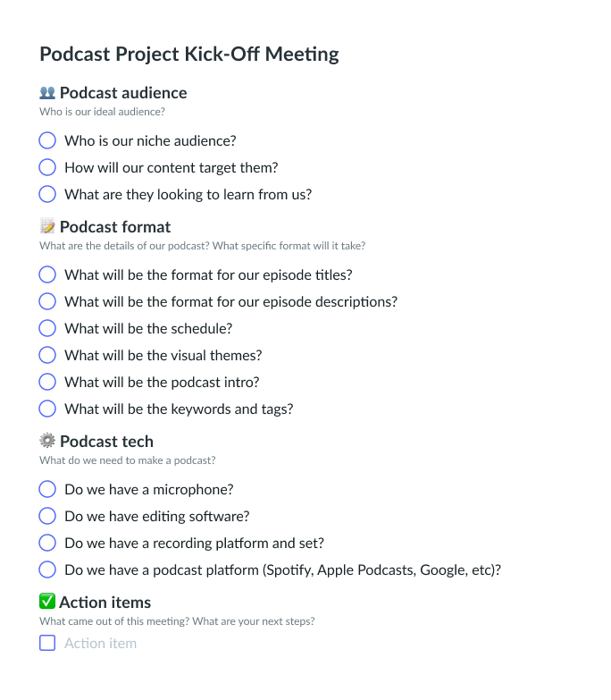Click the people emoji beside Podcast audience
611x700 pixels.
coord(47,93)
